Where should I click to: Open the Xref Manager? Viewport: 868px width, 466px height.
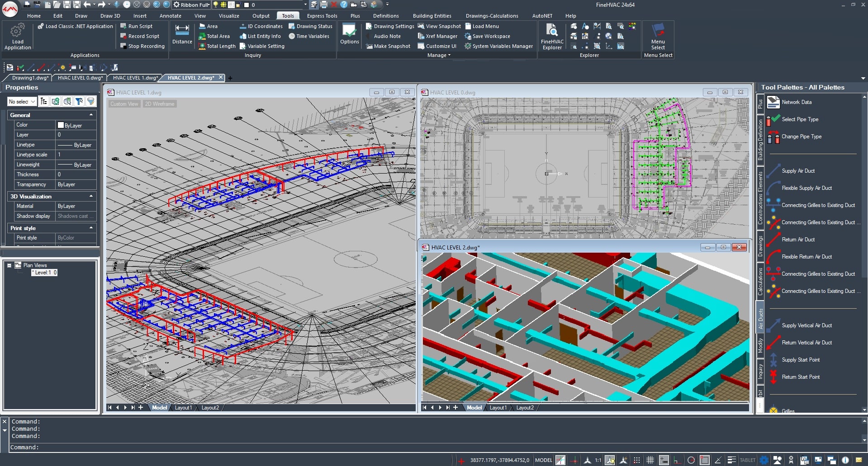tap(438, 36)
